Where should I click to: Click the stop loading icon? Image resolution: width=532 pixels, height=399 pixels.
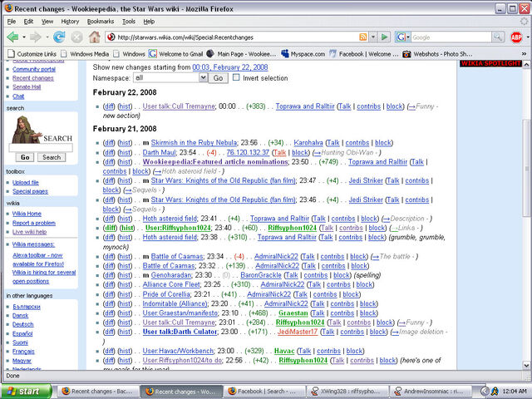click(x=76, y=37)
